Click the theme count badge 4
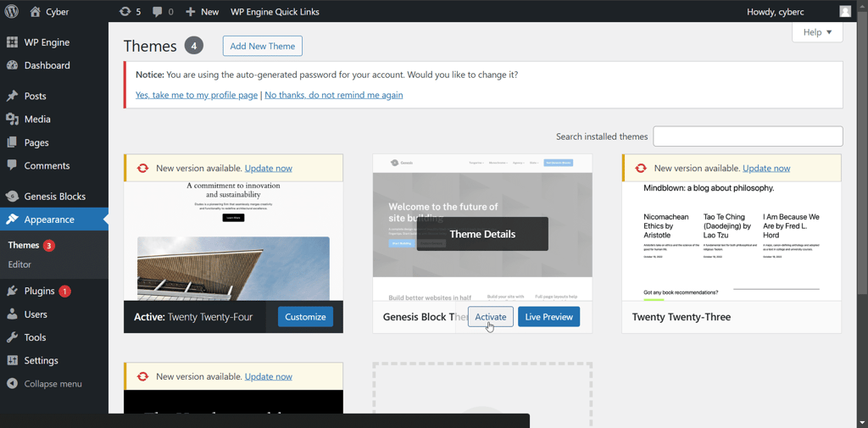Screen dimensions: 868x428 point(194,46)
